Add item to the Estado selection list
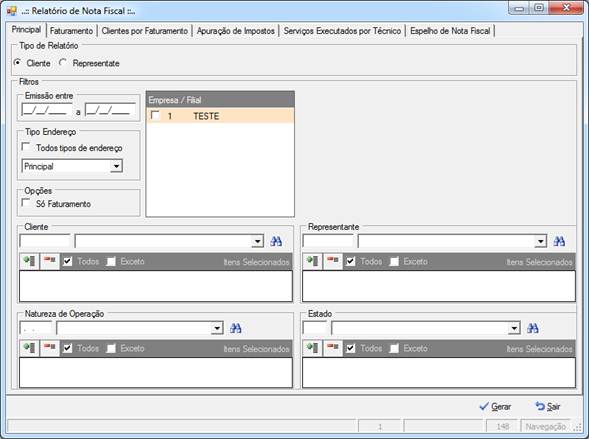 313,348
